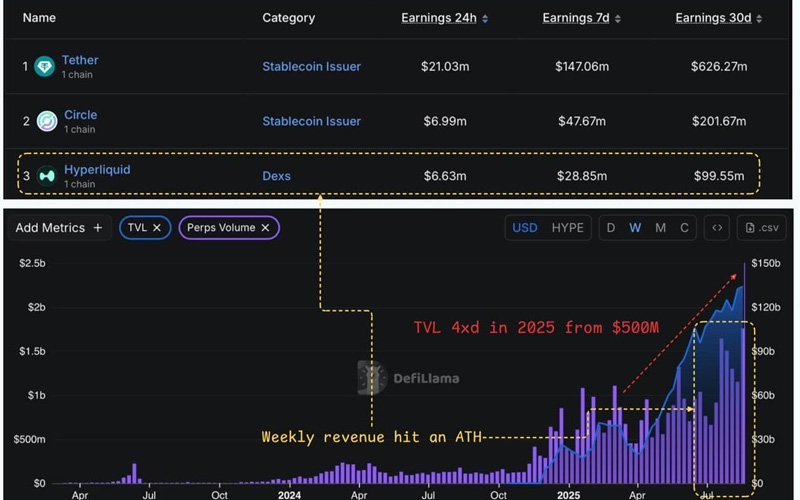Click the plus icon beside Add Metrics

[97, 228]
